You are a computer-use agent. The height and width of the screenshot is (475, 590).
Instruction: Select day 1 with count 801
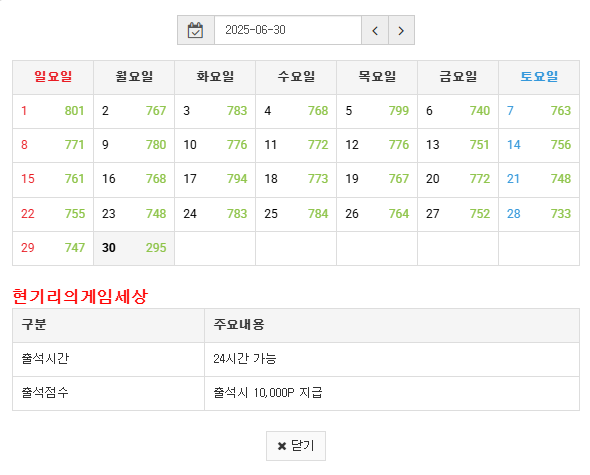pos(53,111)
